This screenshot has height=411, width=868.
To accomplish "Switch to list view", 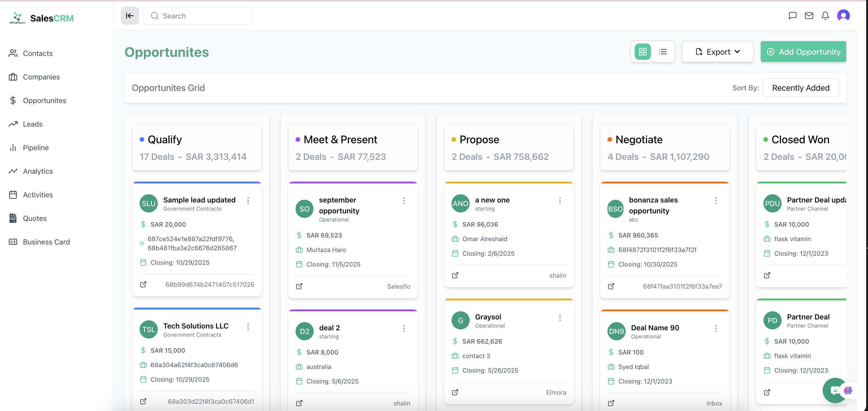I will (x=662, y=52).
